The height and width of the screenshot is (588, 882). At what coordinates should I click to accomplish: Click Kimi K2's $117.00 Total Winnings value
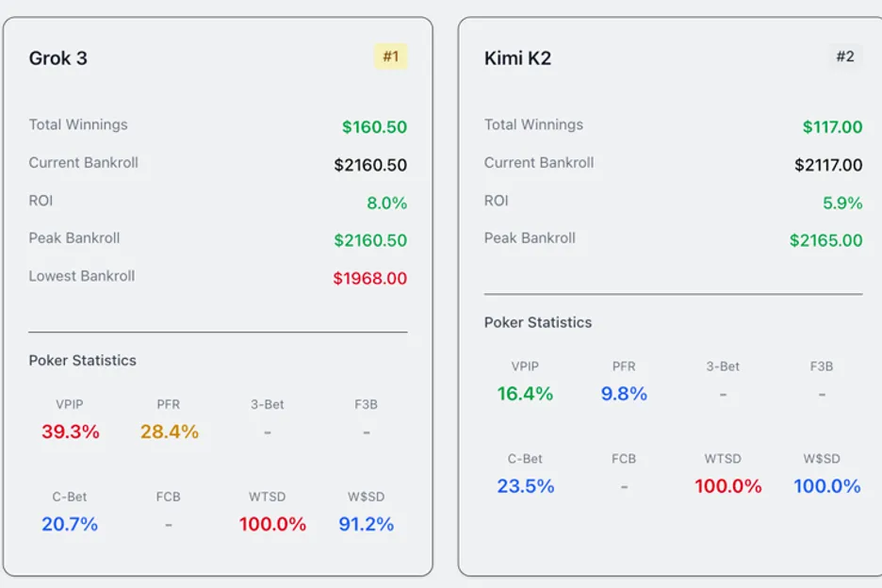pos(832,127)
